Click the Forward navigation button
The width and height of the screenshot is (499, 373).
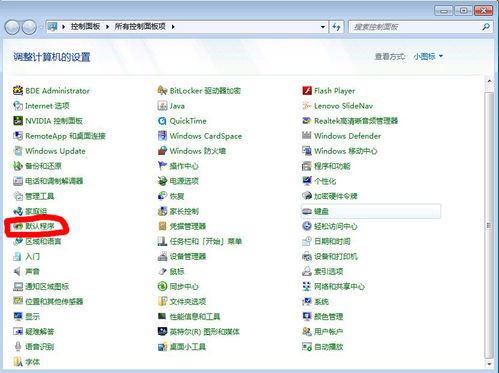[x=29, y=27]
